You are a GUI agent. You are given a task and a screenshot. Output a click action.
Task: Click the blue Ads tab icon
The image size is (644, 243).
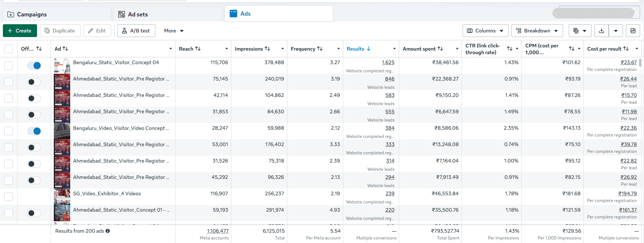click(233, 14)
